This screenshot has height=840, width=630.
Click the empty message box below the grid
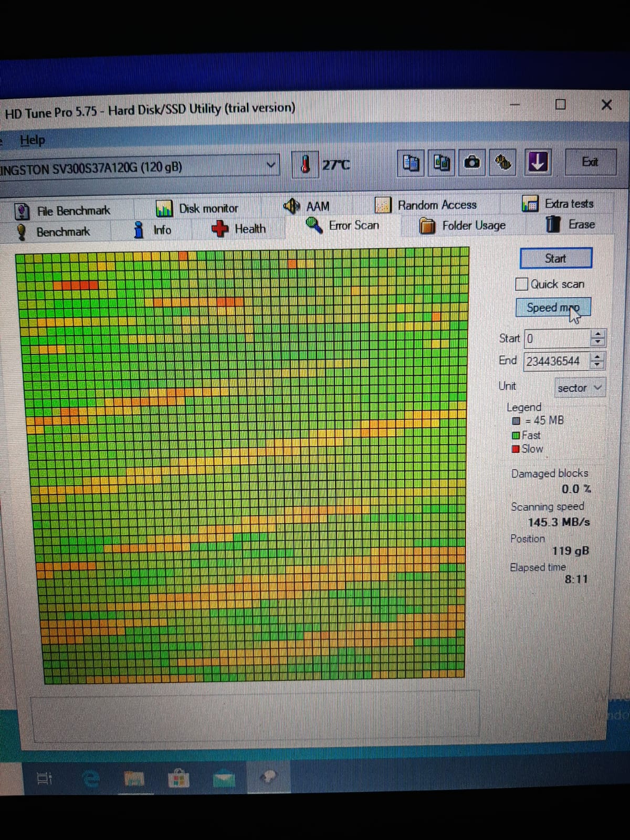tap(256, 716)
